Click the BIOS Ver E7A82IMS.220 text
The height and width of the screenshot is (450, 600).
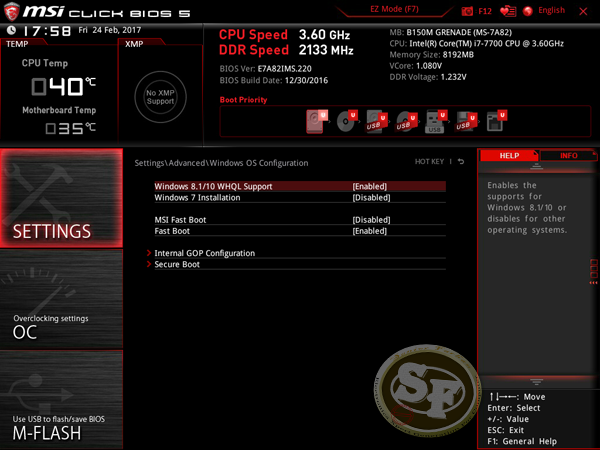tap(266, 68)
